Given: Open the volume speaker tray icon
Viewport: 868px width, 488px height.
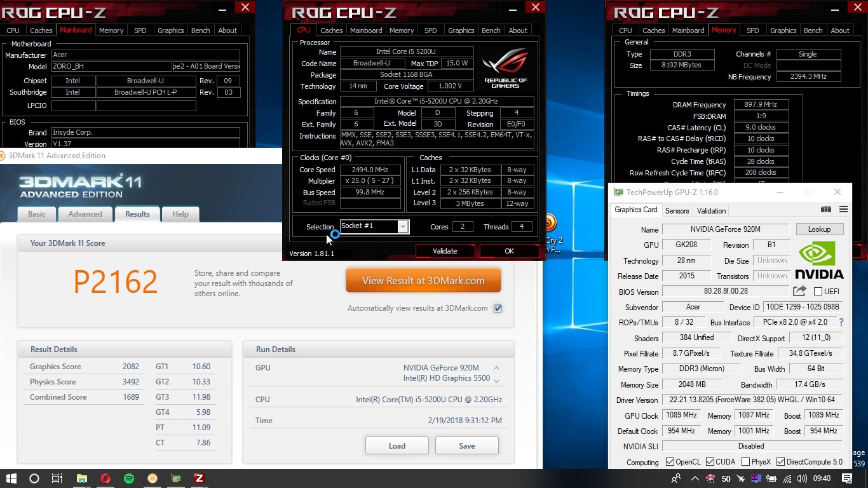Looking at the screenshot, I should pyautogui.click(x=802, y=478).
